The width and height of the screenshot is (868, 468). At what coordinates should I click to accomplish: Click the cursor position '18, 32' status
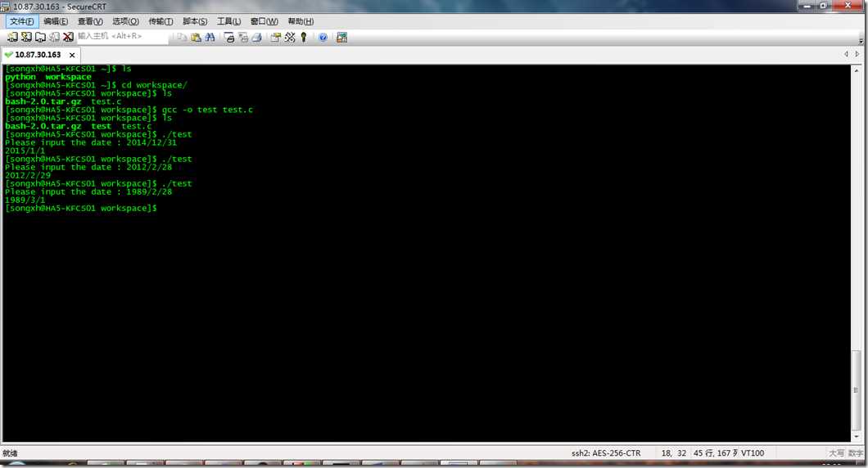pos(674,453)
